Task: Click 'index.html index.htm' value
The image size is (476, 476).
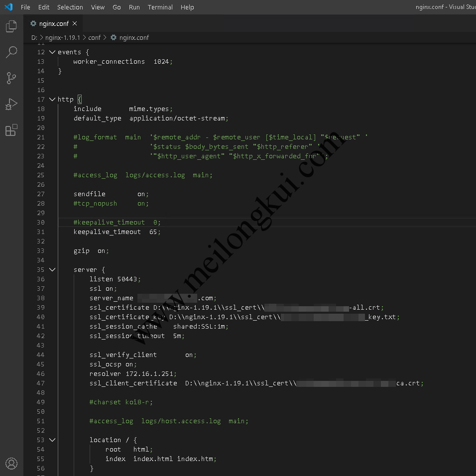Action: 173,459
